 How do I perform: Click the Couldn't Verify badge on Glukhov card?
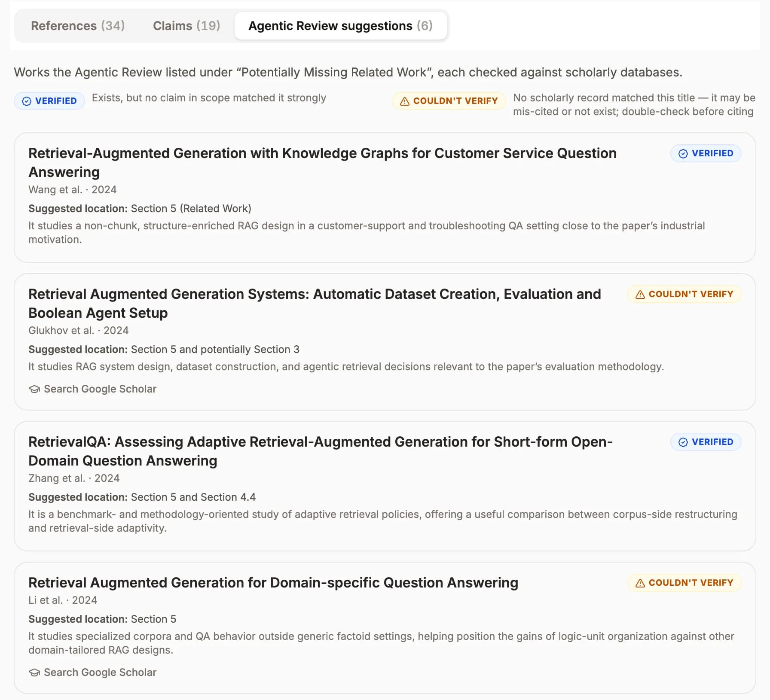pyautogui.click(x=684, y=294)
